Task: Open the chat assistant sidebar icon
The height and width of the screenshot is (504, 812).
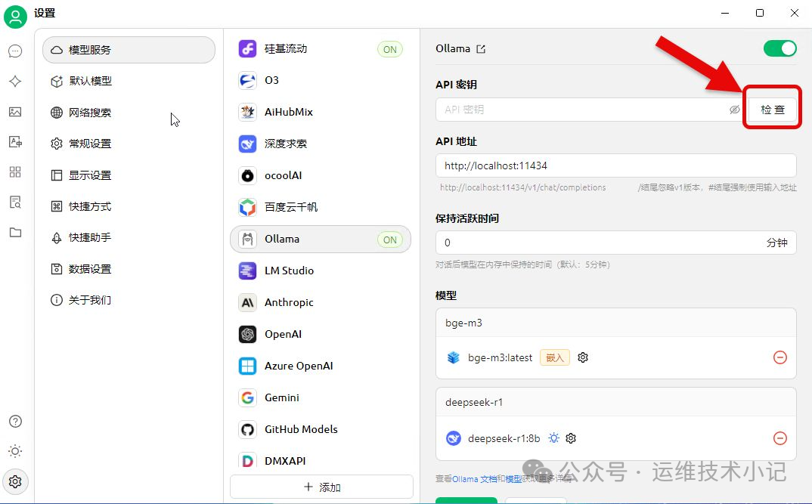Action: click(x=15, y=51)
